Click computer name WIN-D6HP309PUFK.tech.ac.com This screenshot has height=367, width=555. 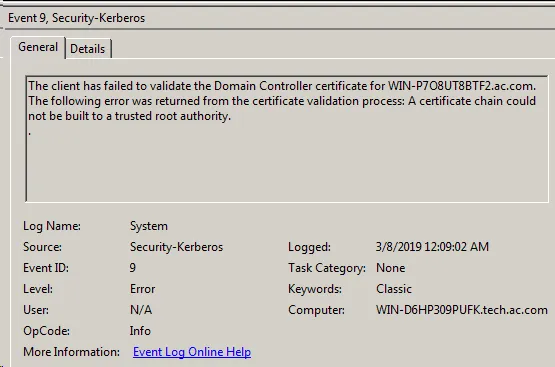[462, 310]
